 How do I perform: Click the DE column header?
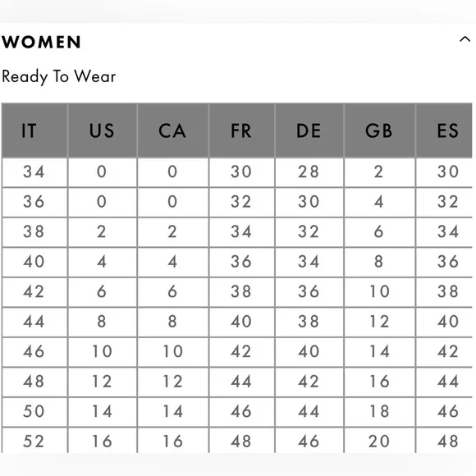(309, 130)
